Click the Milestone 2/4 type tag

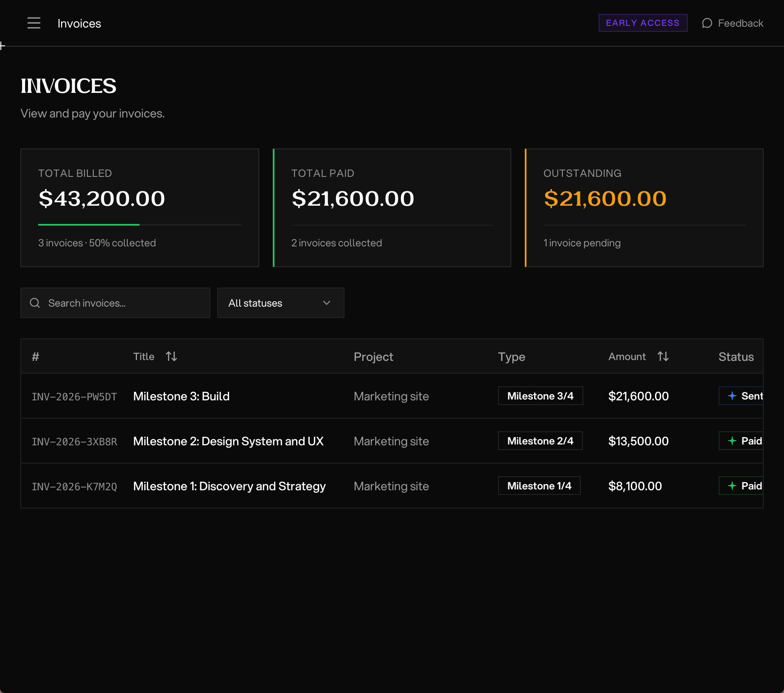540,441
